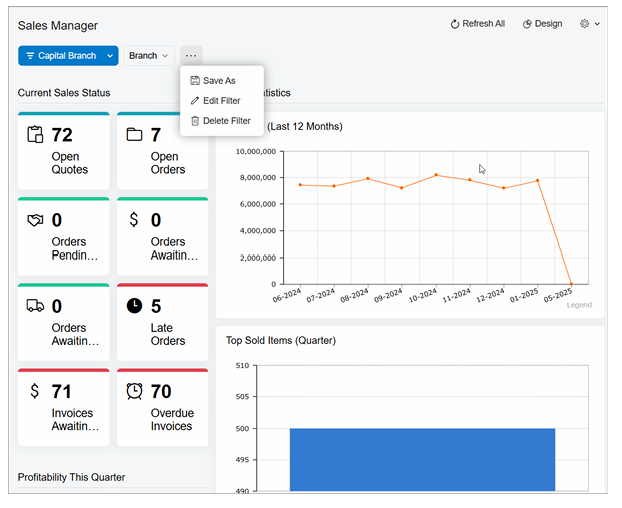Open Design mode
622x508 pixels.
pos(543,24)
